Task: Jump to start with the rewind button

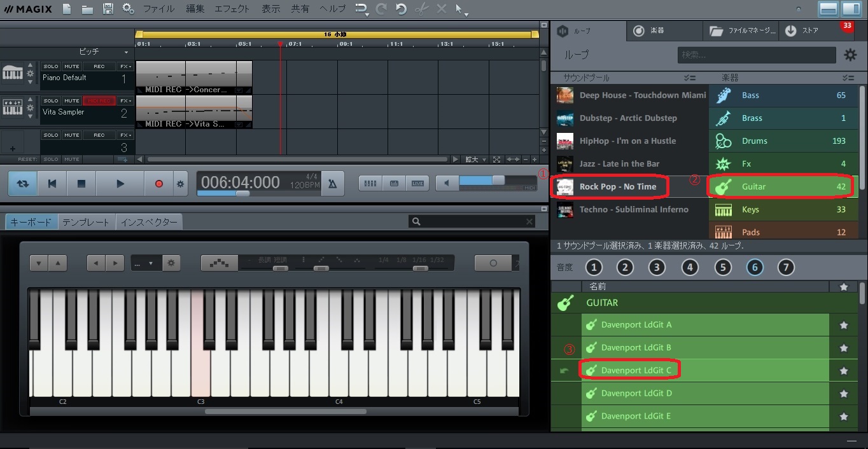Action: 52,184
